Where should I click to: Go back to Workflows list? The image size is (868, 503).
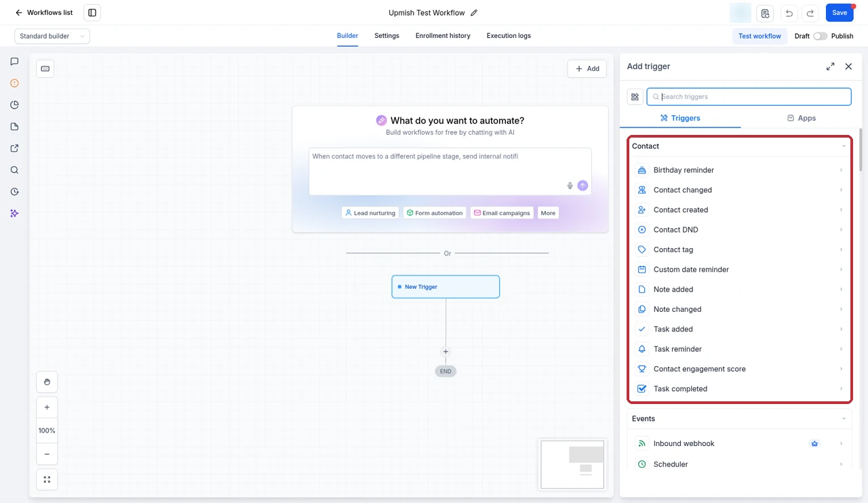pyautogui.click(x=43, y=13)
